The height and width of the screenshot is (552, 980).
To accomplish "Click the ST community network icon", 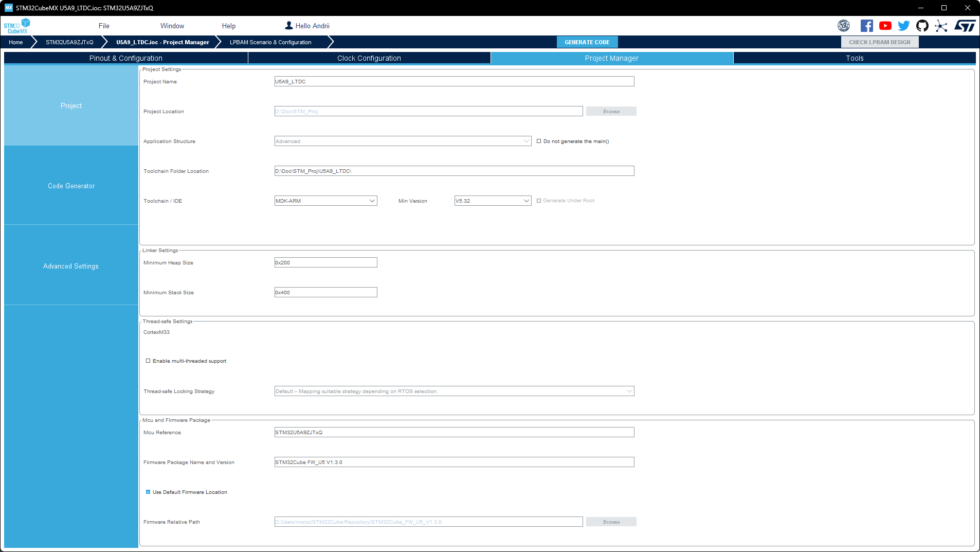I will coord(941,26).
